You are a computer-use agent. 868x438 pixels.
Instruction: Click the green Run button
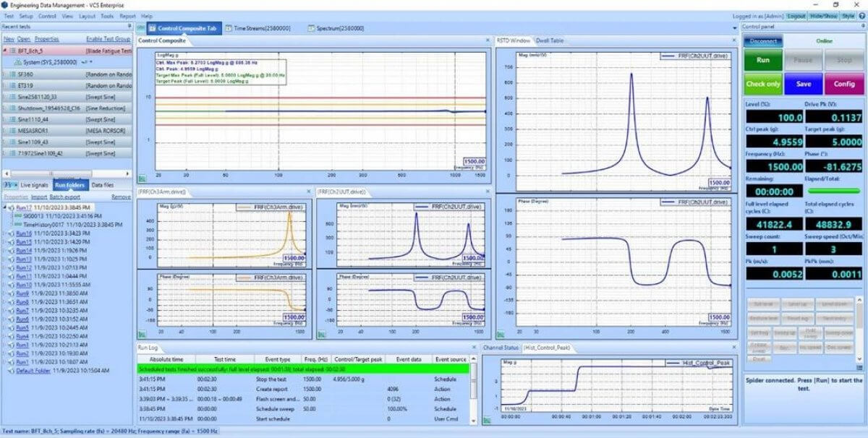(762, 60)
